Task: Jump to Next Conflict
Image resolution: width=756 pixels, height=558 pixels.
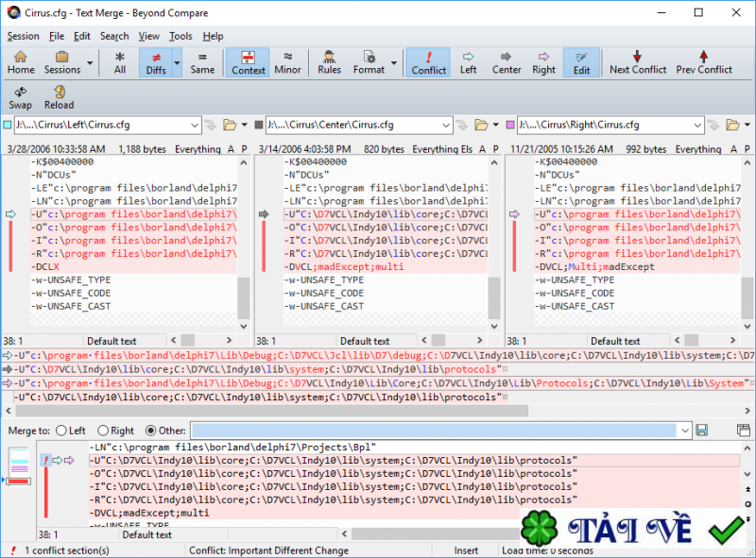Action: [x=637, y=62]
